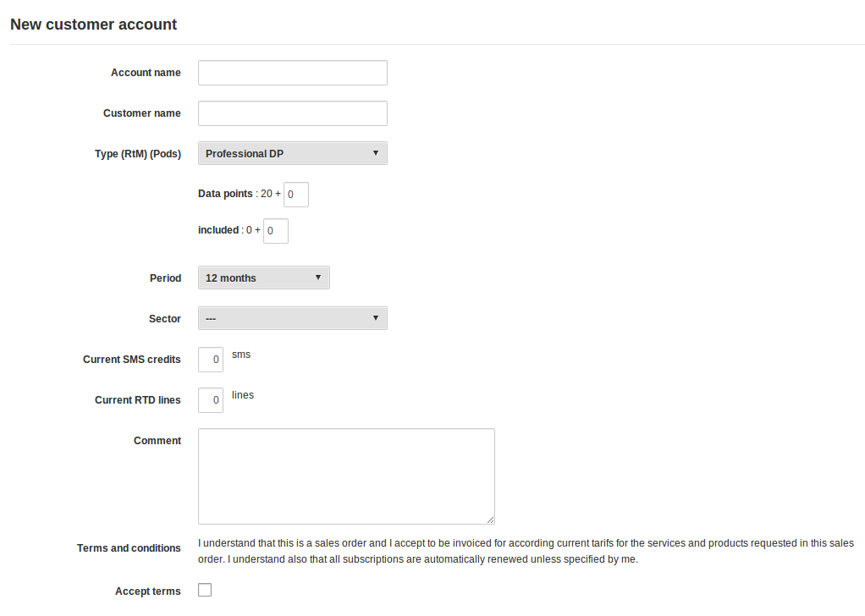
Task: Click the Current SMS credits field
Action: tap(210, 359)
